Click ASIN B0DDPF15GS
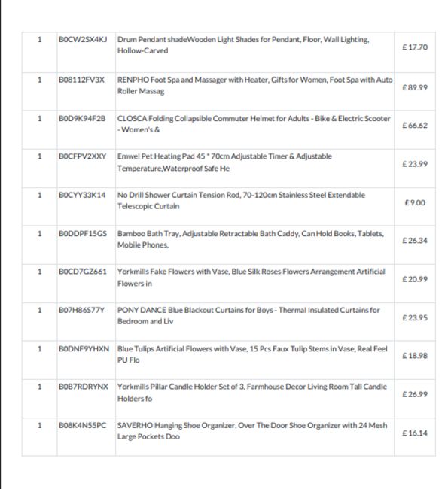Image resolution: width=448 pixels, height=489 pixels. click(x=83, y=233)
